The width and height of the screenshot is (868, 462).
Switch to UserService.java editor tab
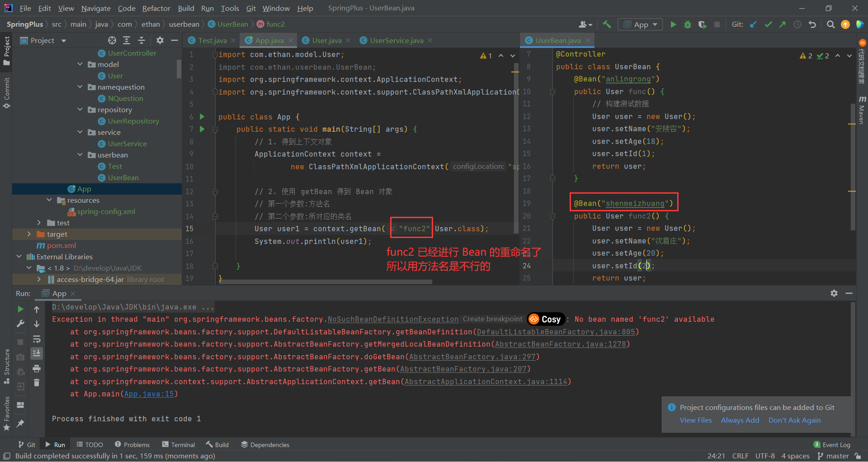[x=396, y=40]
